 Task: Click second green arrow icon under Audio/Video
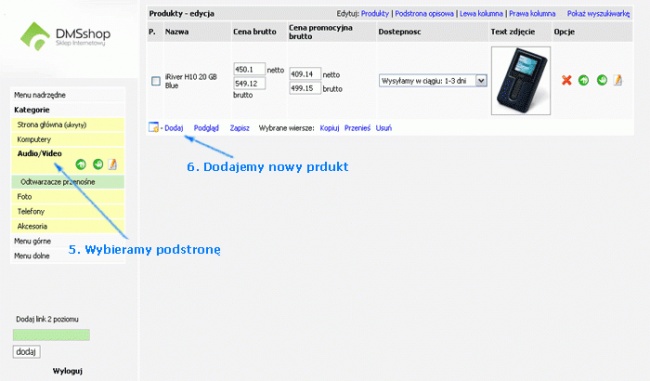click(x=98, y=165)
